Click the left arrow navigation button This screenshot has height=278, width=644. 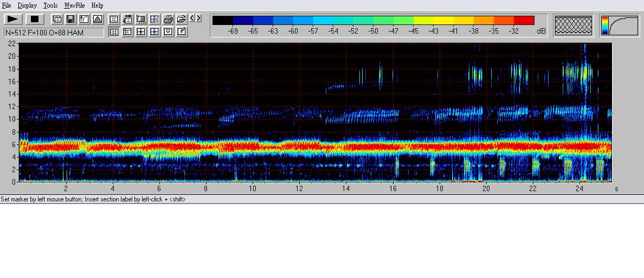click(192, 18)
